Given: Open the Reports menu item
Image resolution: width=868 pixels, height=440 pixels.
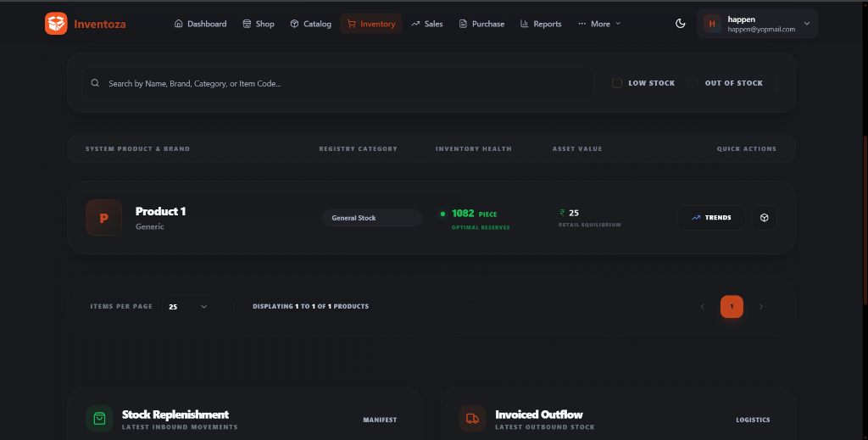Looking at the screenshot, I should click(x=541, y=24).
